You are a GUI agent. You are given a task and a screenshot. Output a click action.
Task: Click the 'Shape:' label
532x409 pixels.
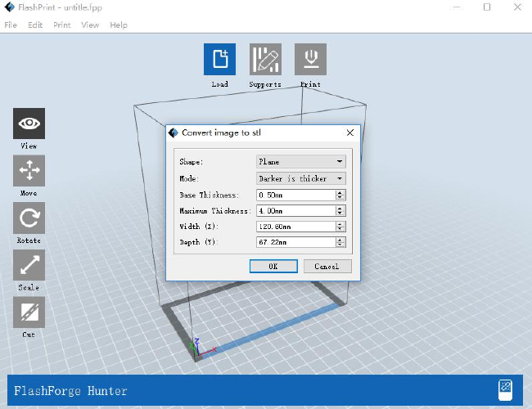point(191,162)
